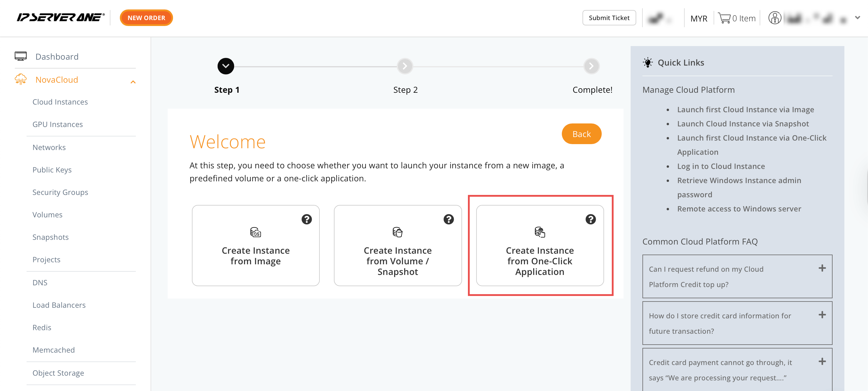Open Redis in sidebar
868x391 pixels.
(x=42, y=328)
